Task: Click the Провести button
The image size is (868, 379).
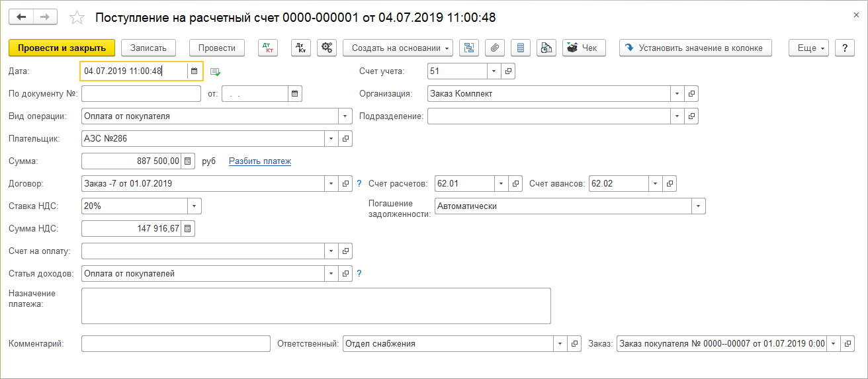Action: click(x=217, y=48)
